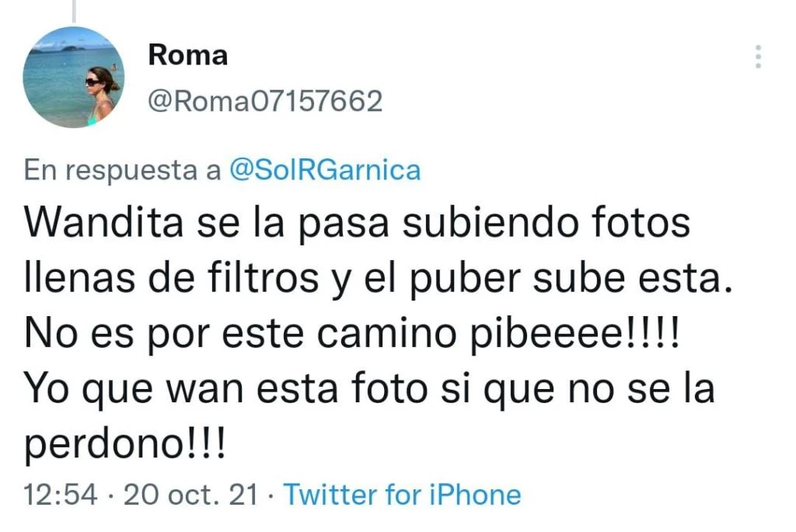Viewport: 796px width, 532px height.
Task: Click the date 20 oct. 21
Action: click(191, 494)
